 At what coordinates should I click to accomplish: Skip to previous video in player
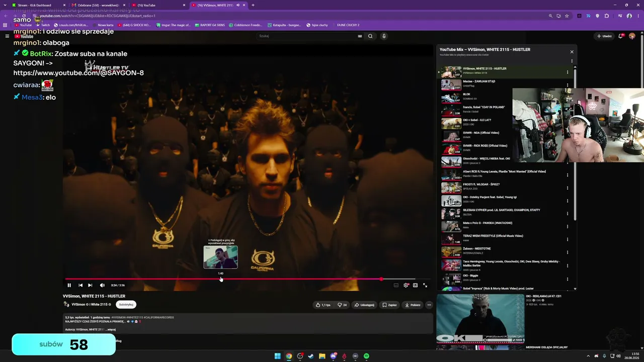tap(80, 285)
